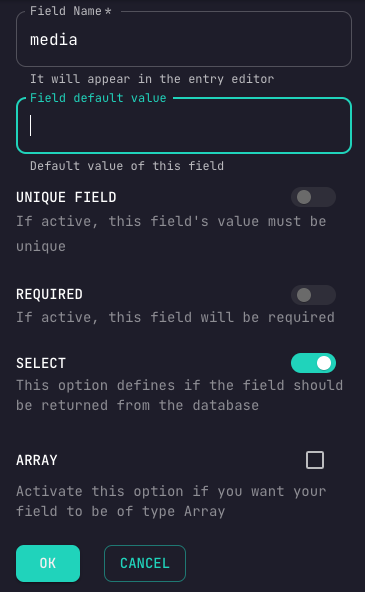Image resolution: width=365 pixels, height=592 pixels.
Task: Click the Field default value floating label
Action: [98, 98]
